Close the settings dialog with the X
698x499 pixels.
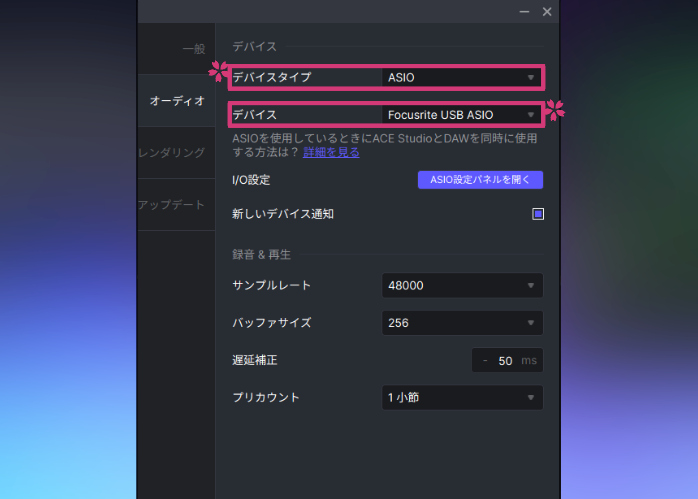click(x=547, y=11)
